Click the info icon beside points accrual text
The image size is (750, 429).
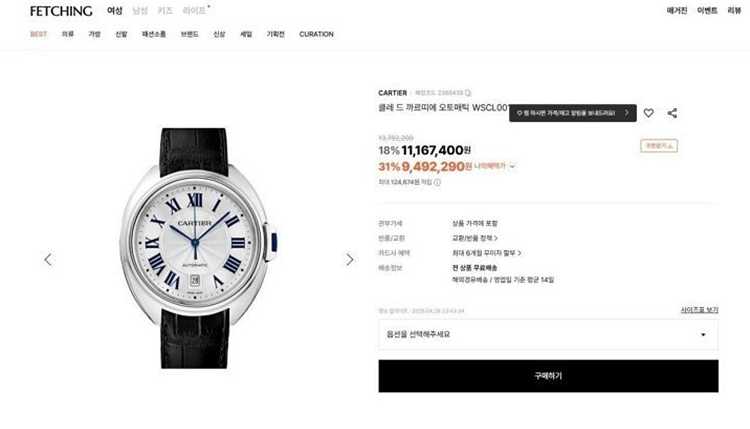pos(437,182)
